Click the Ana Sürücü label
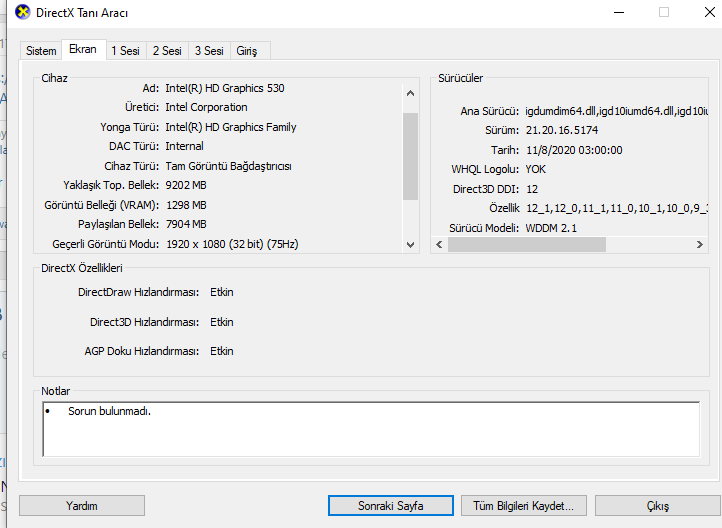 (489, 111)
